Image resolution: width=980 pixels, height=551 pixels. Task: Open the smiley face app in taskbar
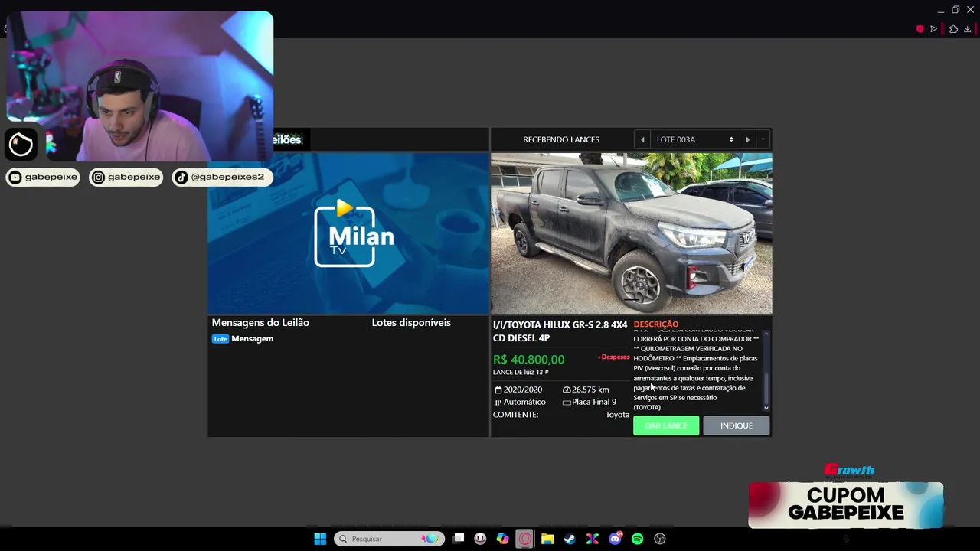coord(480,539)
